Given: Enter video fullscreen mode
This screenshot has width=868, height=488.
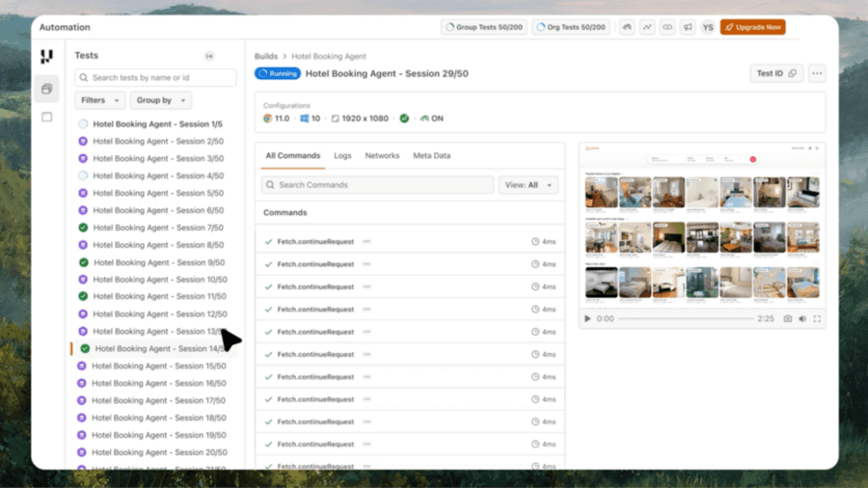Looking at the screenshot, I should click(x=817, y=318).
